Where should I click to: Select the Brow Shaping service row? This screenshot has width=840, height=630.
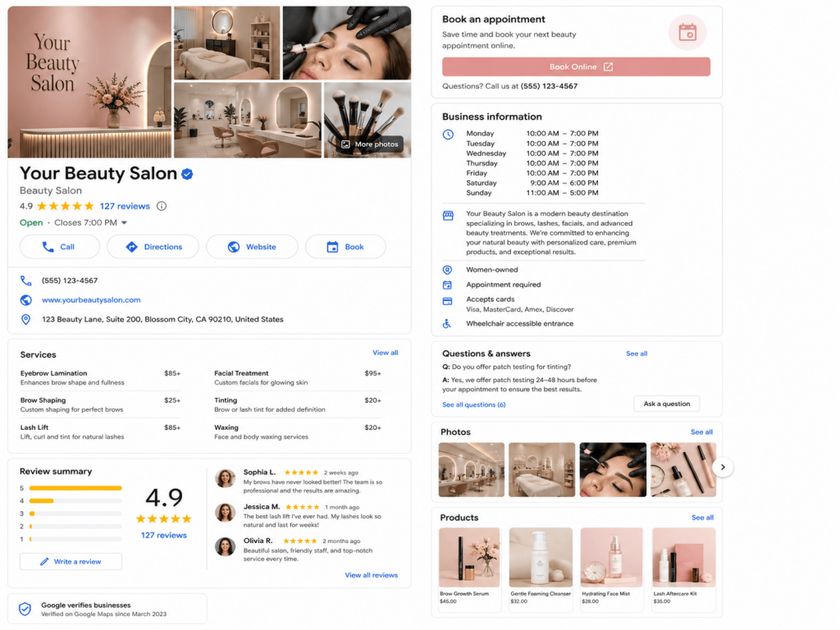[100, 405]
